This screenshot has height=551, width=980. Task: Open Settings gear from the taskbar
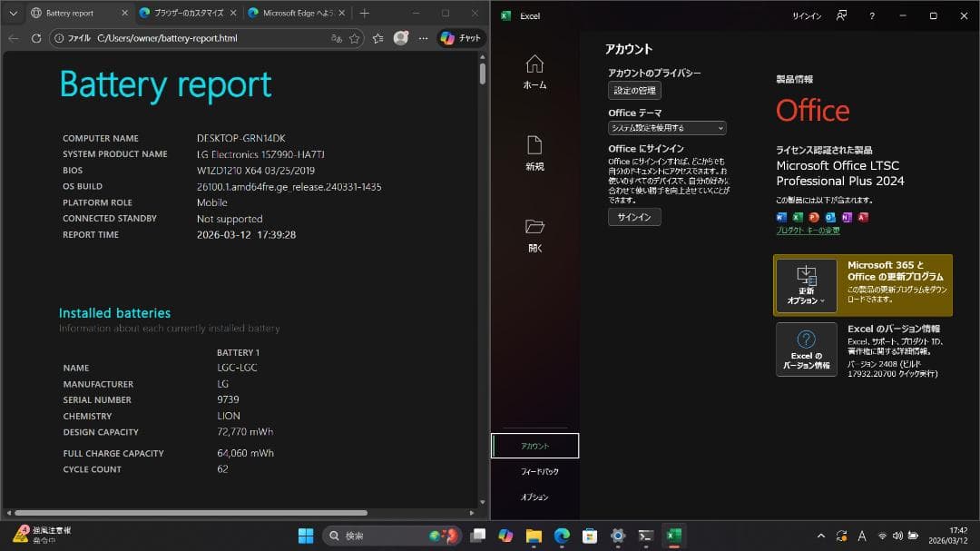618,536
